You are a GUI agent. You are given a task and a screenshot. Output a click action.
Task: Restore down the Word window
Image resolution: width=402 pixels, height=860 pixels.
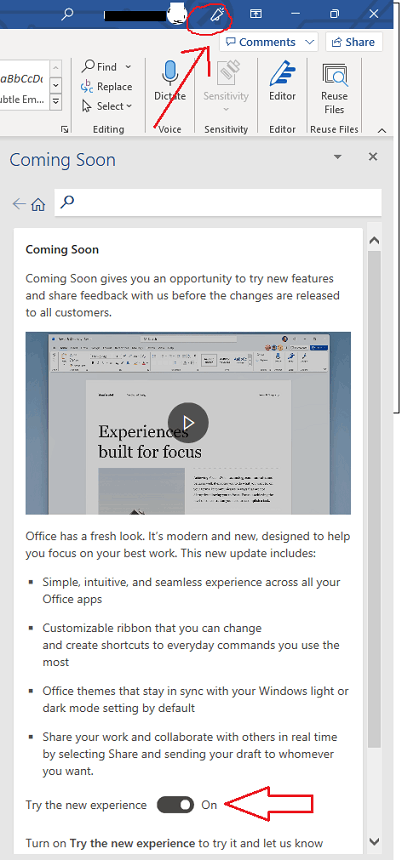click(x=334, y=14)
